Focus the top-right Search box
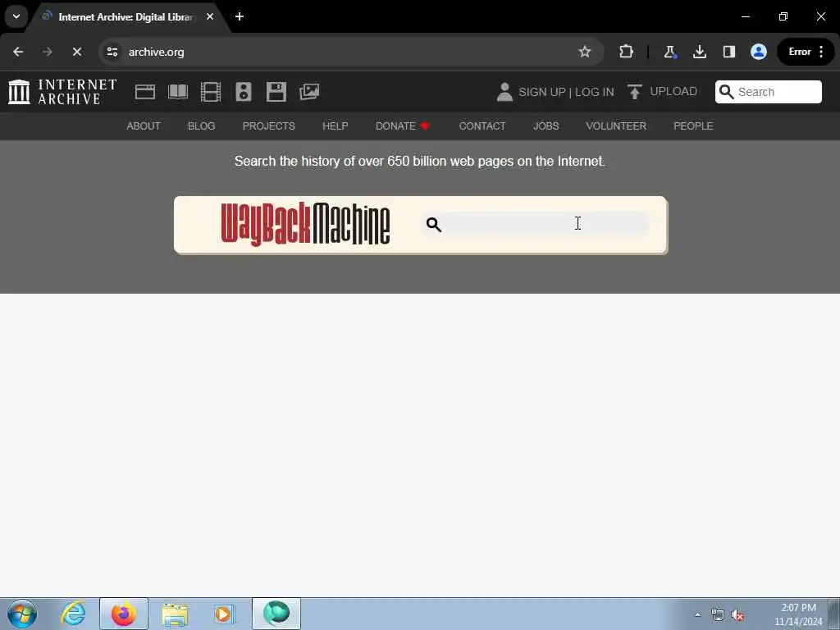 point(768,92)
